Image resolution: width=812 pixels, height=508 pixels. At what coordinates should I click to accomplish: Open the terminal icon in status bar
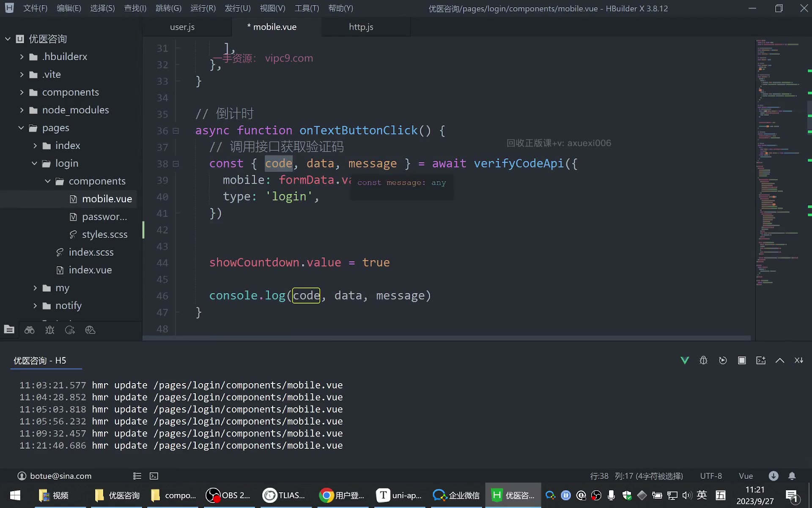pyautogui.click(x=154, y=476)
